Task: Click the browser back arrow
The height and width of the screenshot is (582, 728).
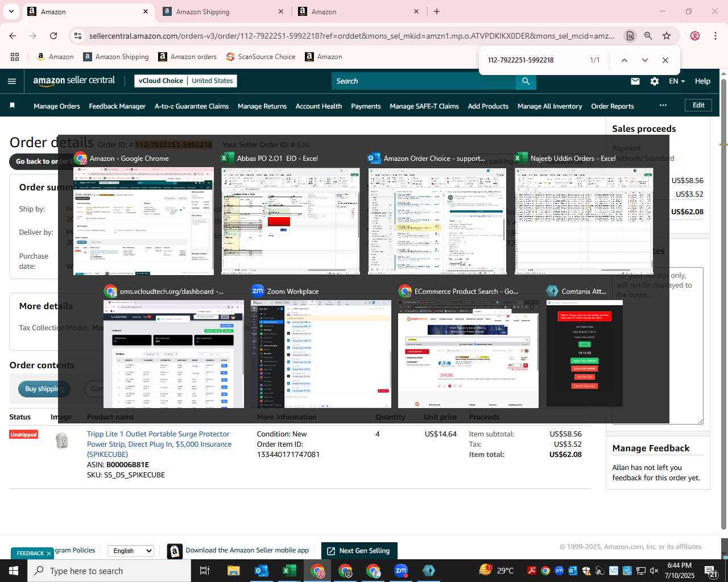Action: tap(13, 36)
